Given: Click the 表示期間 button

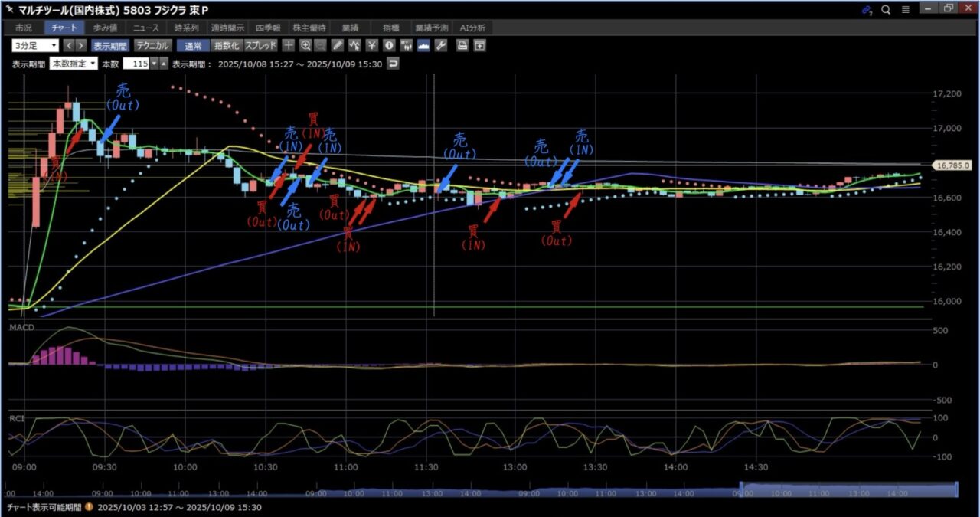Looking at the screenshot, I should click(112, 45).
